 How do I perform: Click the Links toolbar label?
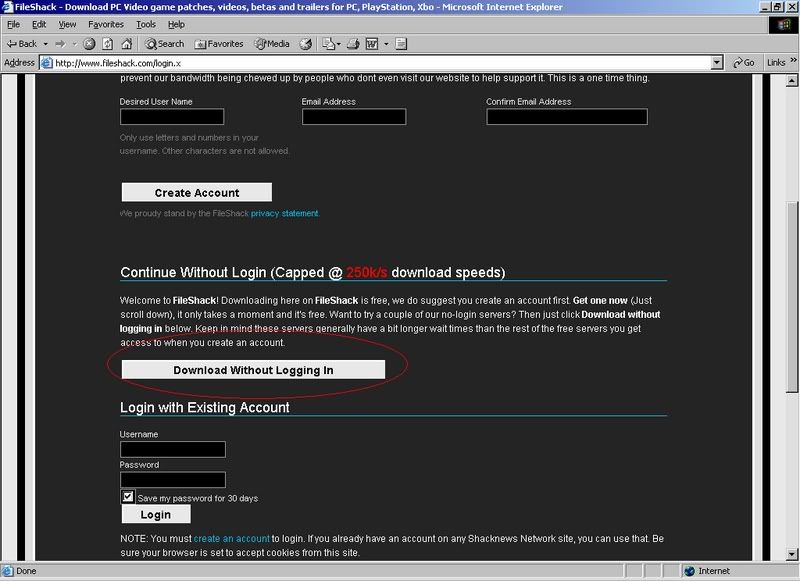pyautogui.click(x=776, y=63)
